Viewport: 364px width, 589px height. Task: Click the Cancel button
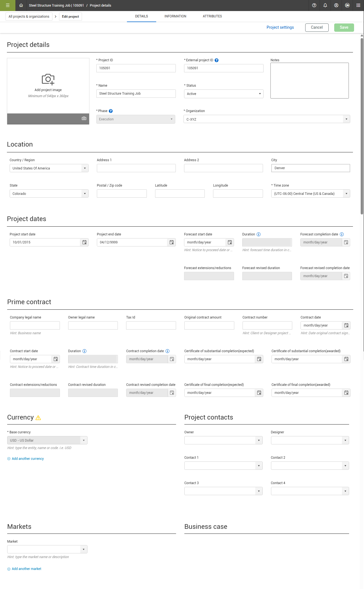pos(317,27)
